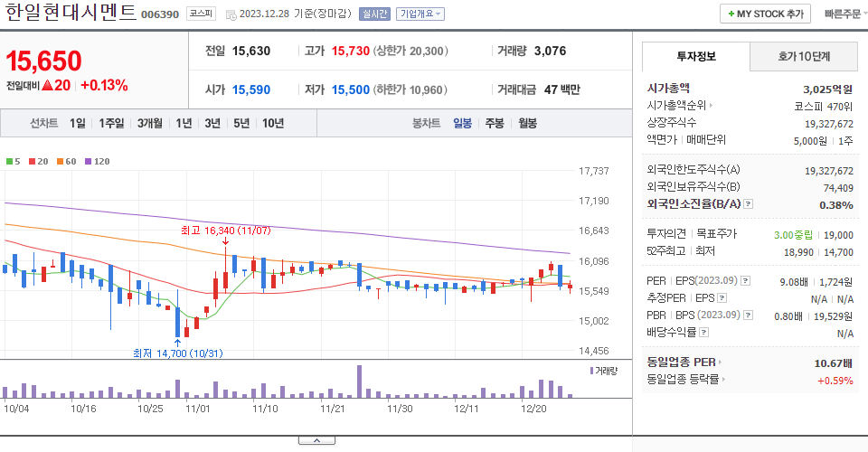Open help icon beside PBR BPS (2023.09)
Screen dimensions: 868x452
pyautogui.click(x=748, y=315)
